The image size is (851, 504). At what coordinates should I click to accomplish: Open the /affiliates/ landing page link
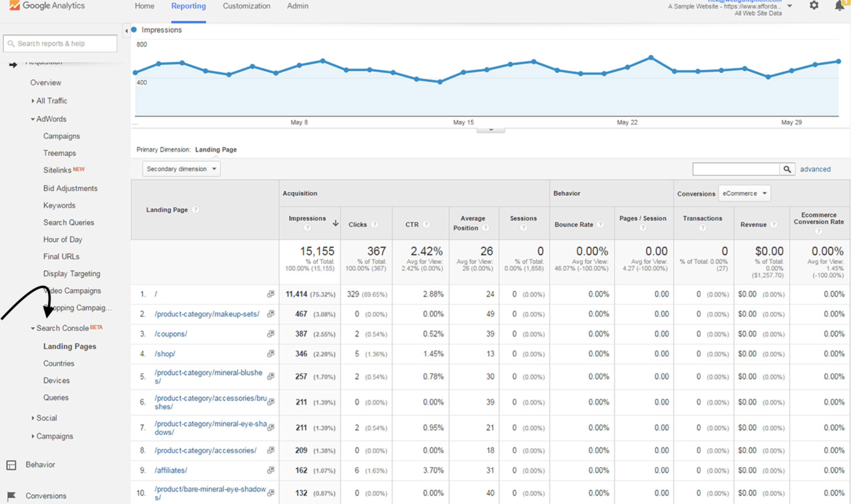click(x=171, y=470)
